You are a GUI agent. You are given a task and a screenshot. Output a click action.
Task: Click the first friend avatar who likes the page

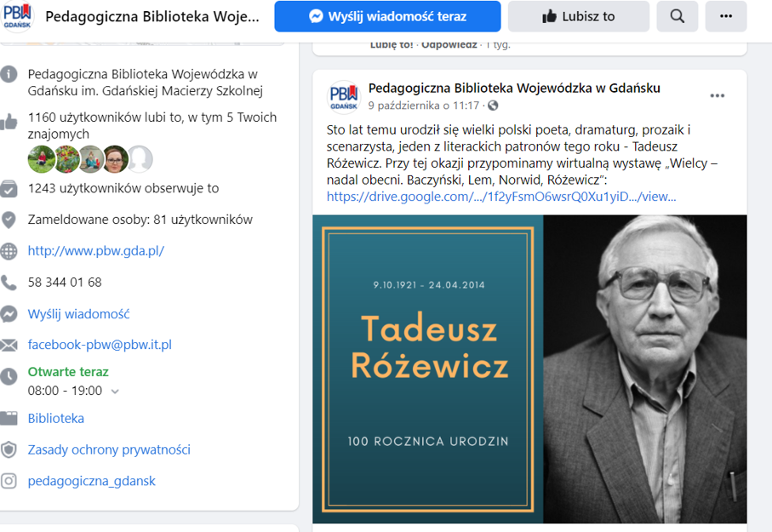pyautogui.click(x=42, y=159)
